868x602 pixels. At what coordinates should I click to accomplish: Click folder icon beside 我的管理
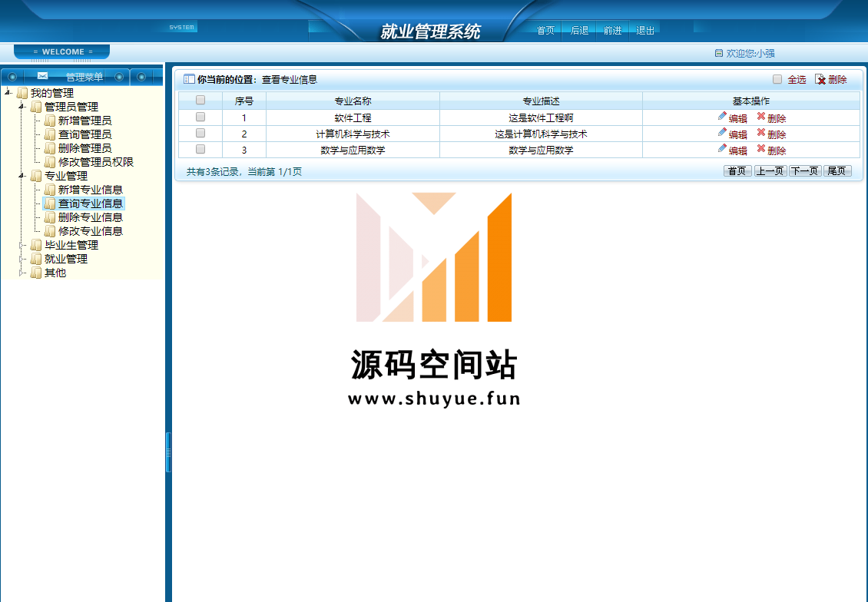click(22, 93)
